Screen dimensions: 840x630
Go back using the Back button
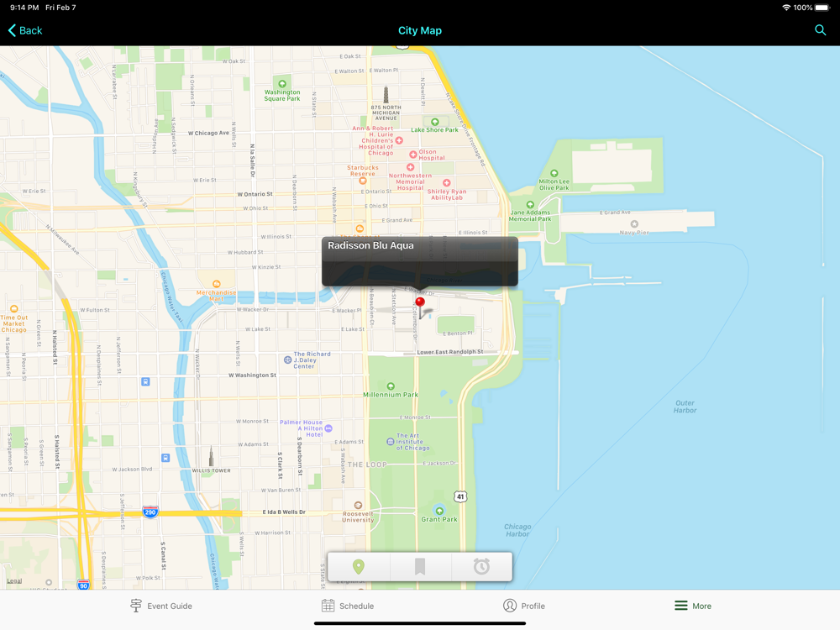[25, 30]
